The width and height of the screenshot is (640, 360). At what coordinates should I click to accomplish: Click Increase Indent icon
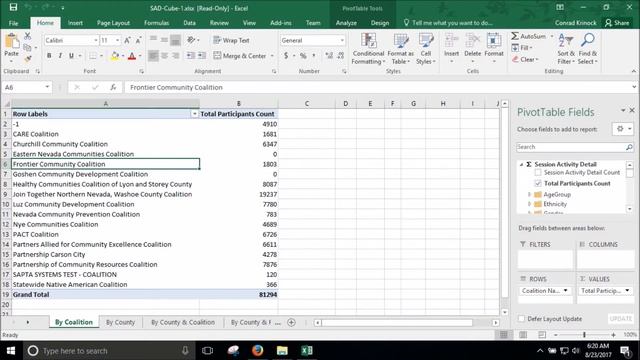(202, 56)
